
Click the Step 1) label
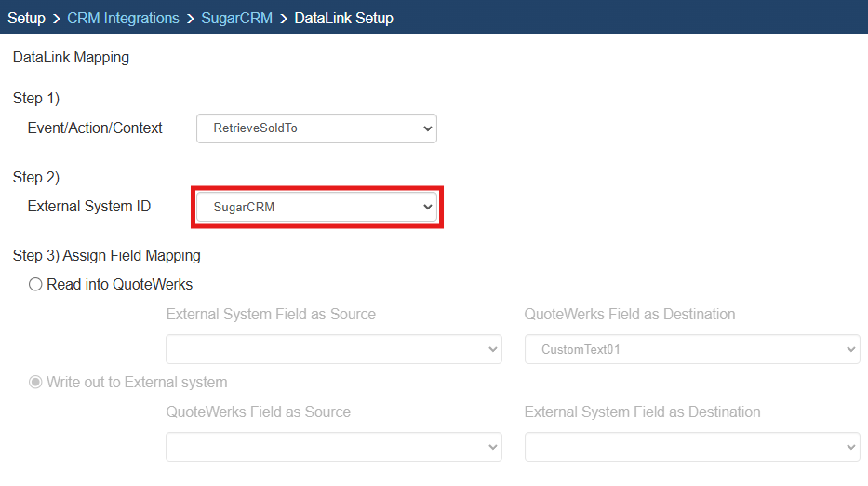point(36,99)
